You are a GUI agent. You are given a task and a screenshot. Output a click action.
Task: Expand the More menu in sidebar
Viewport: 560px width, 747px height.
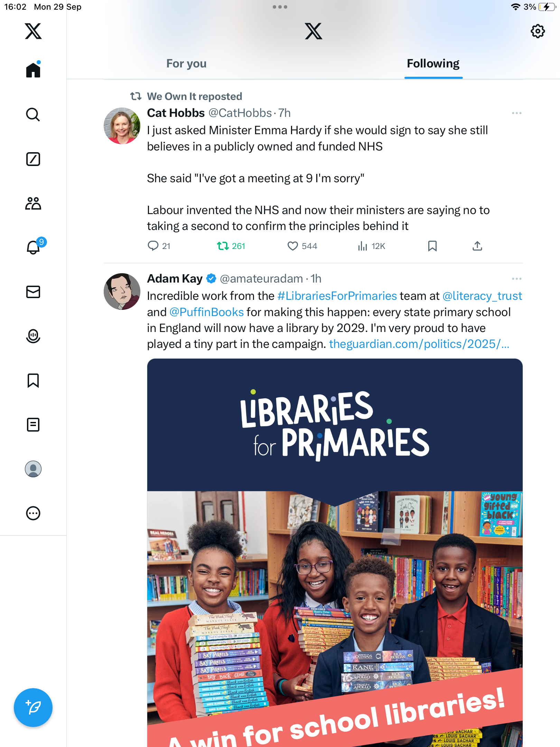(x=33, y=513)
